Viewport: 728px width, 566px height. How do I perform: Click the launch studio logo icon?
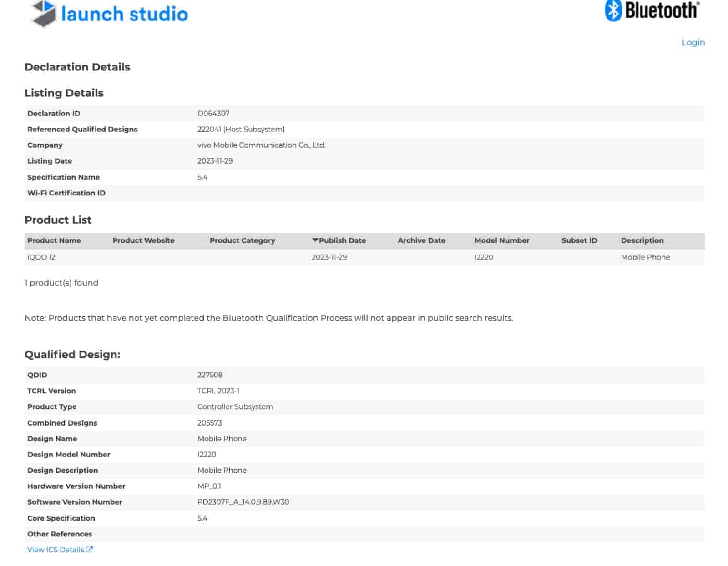click(43, 13)
